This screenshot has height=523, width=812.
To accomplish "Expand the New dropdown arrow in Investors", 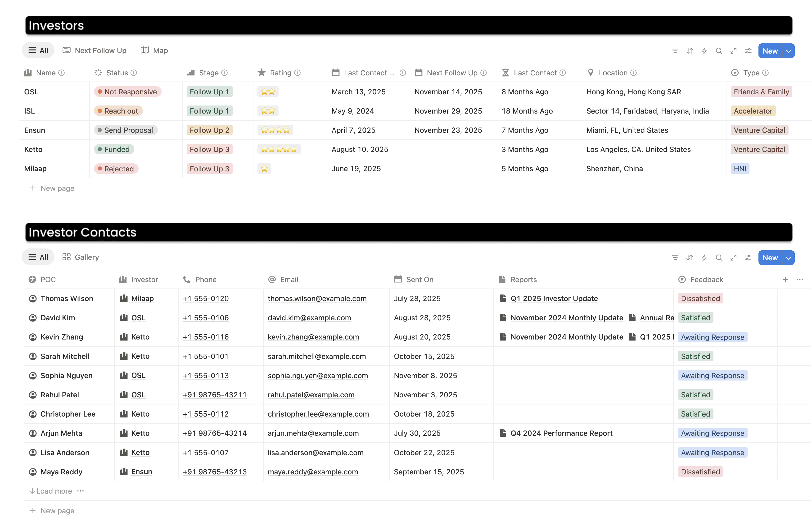I will [x=788, y=51].
